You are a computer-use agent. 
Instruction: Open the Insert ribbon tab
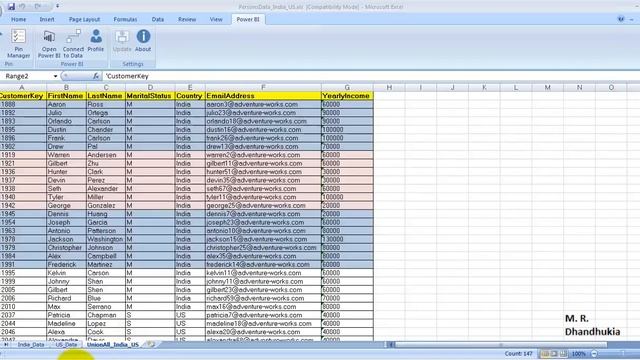[47, 19]
